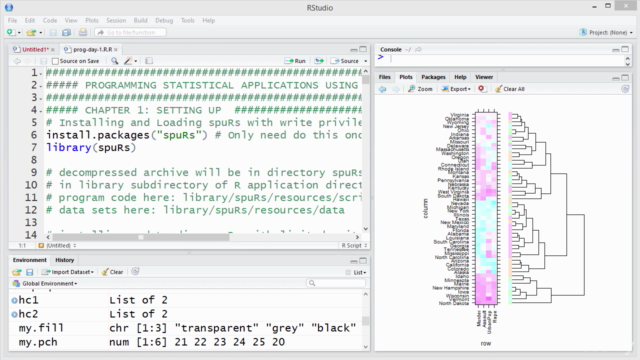The image size is (640, 360).
Task: Open the File menu
Action: click(12, 20)
